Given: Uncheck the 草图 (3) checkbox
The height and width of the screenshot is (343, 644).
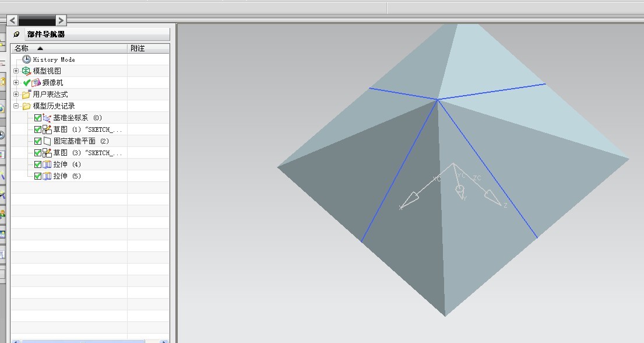Looking at the screenshot, I should pos(38,153).
